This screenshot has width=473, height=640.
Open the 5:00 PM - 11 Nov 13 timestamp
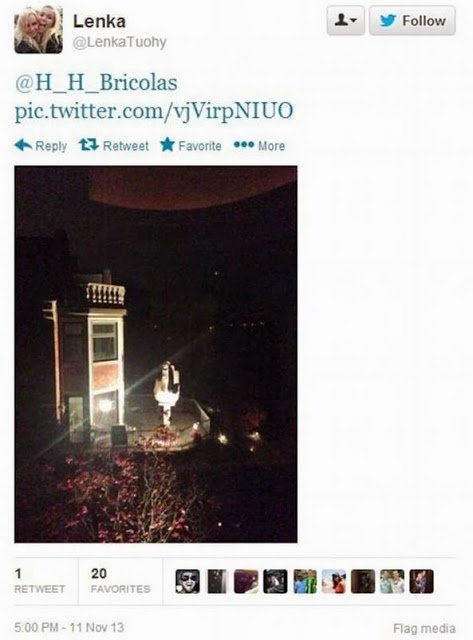point(69,627)
